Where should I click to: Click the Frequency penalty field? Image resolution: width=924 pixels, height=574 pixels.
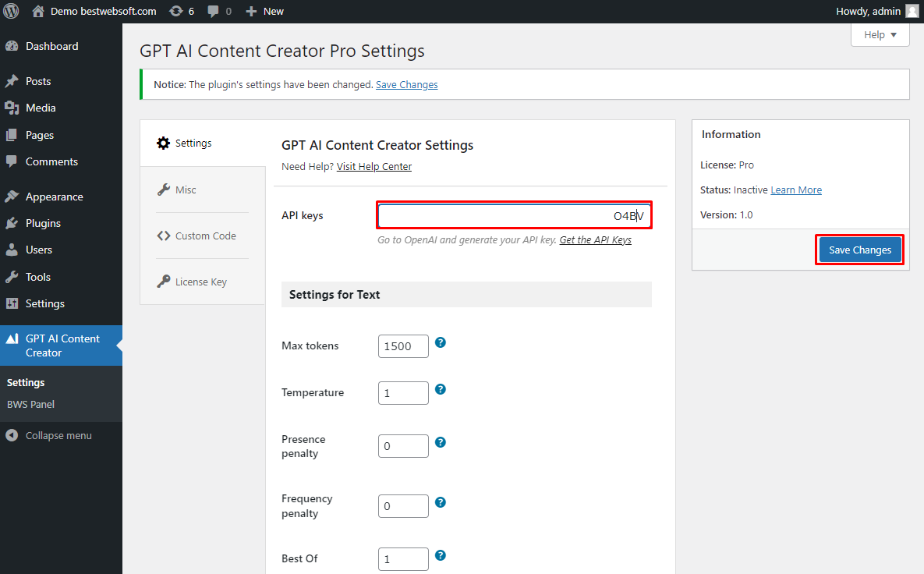pyautogui.click(x=403, y=506)
